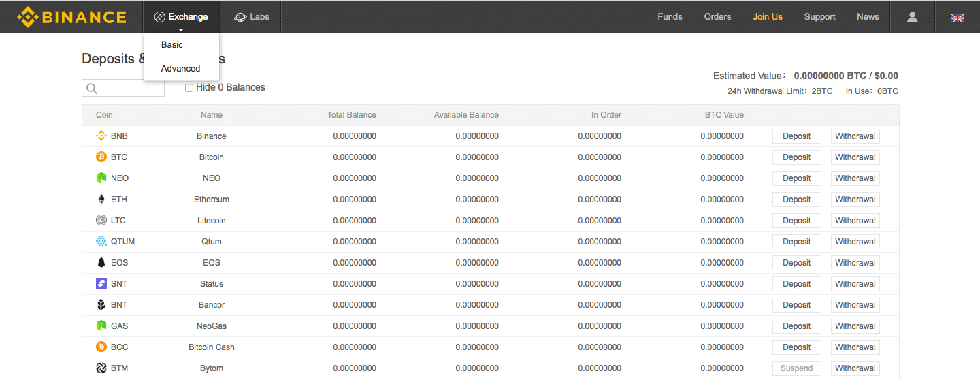980x380 pixels.
Task: Click the search magnifier icon
Action: coord(92,89)
